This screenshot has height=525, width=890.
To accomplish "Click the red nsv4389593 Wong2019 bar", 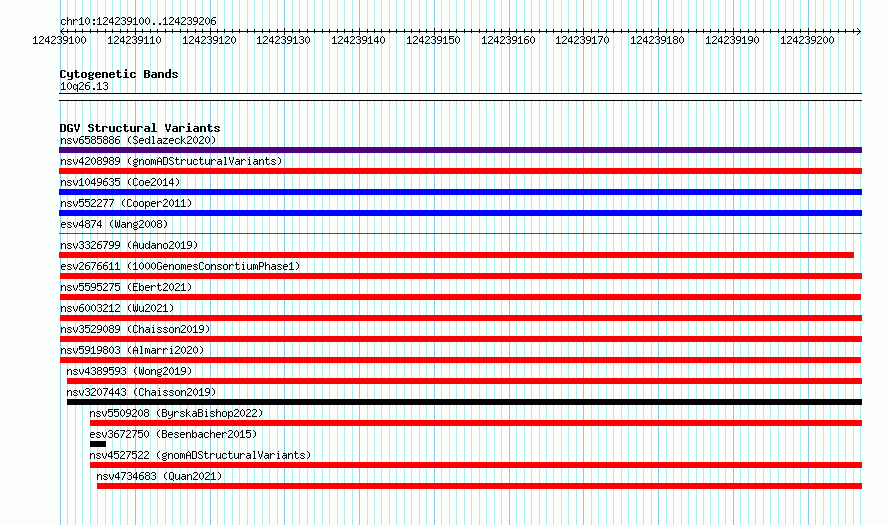I will coord(464,381).
